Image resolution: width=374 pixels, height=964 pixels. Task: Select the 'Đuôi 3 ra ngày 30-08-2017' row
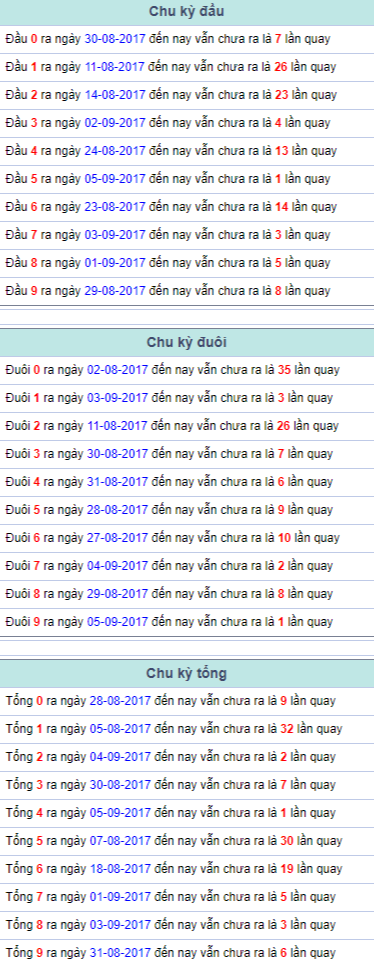pos(187,454)
